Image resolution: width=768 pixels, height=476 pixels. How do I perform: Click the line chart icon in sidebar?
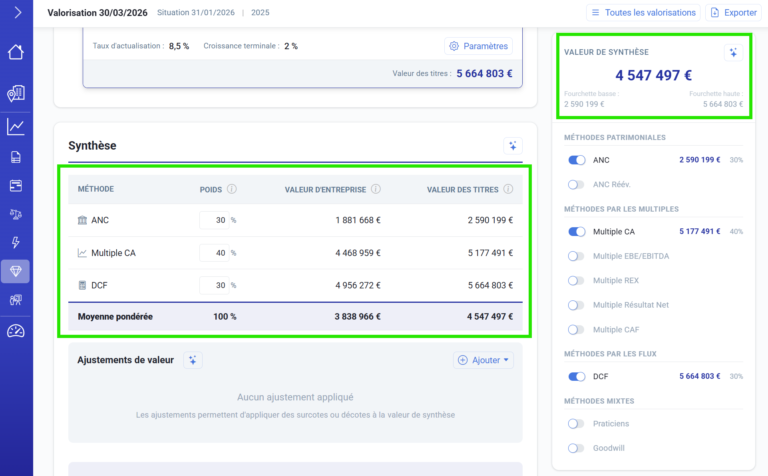click(16, 127)
